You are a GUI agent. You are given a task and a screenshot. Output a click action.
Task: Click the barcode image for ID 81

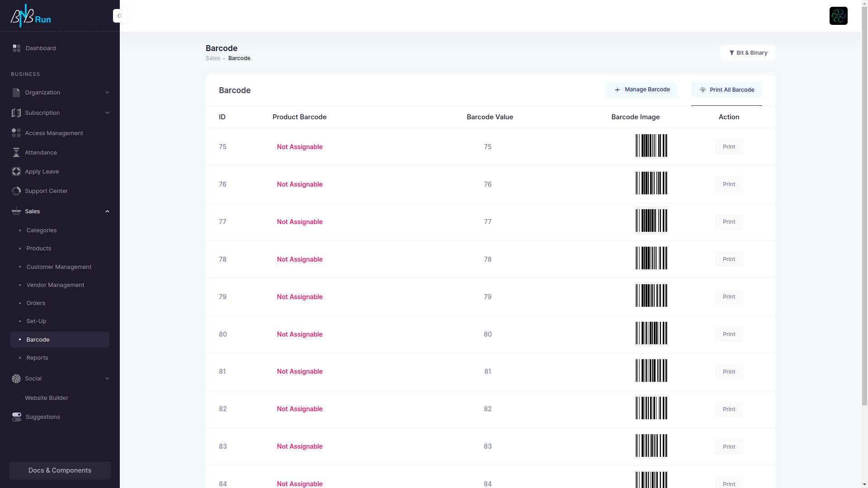point(651,371)
